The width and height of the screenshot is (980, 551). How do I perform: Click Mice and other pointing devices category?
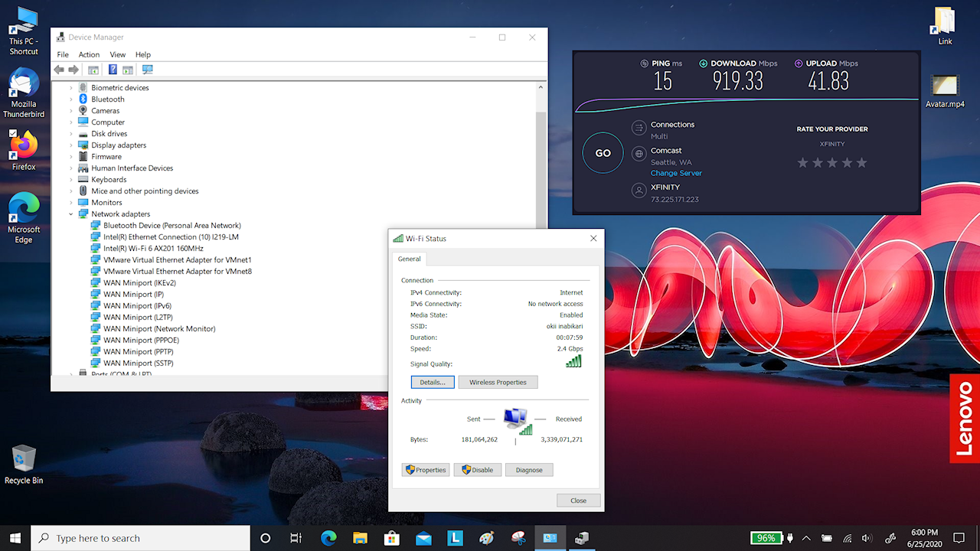(x=145, y=191)
